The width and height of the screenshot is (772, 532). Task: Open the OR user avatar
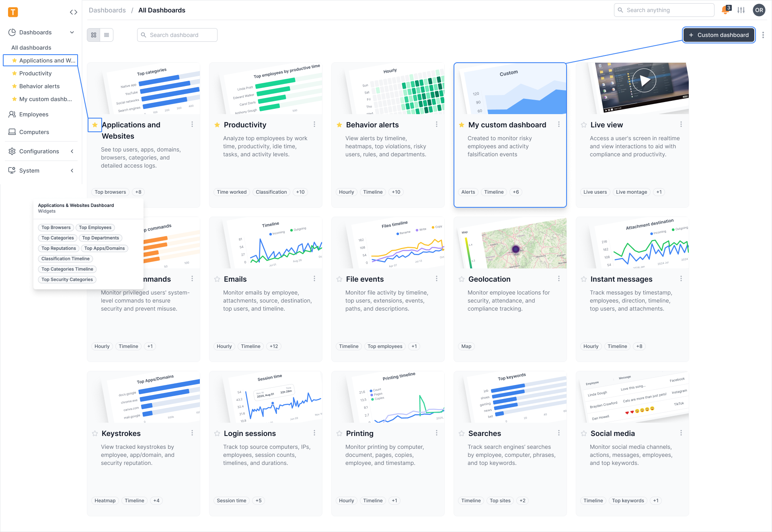(x=759, y=10)
